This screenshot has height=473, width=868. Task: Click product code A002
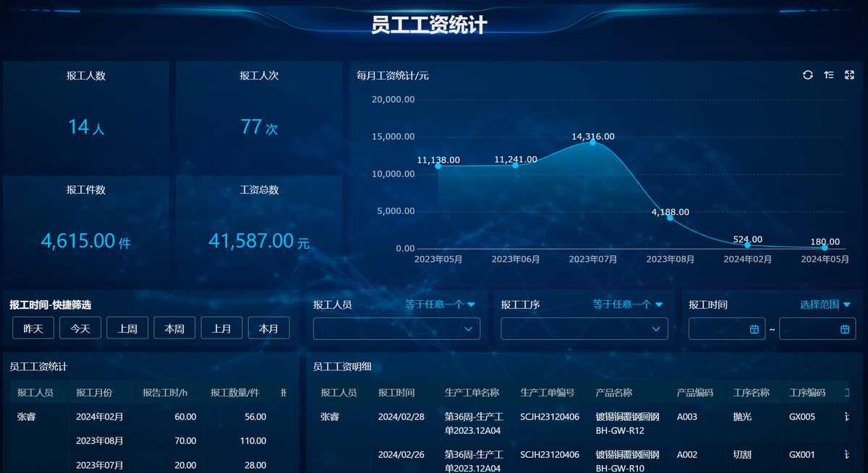point(687,454)
